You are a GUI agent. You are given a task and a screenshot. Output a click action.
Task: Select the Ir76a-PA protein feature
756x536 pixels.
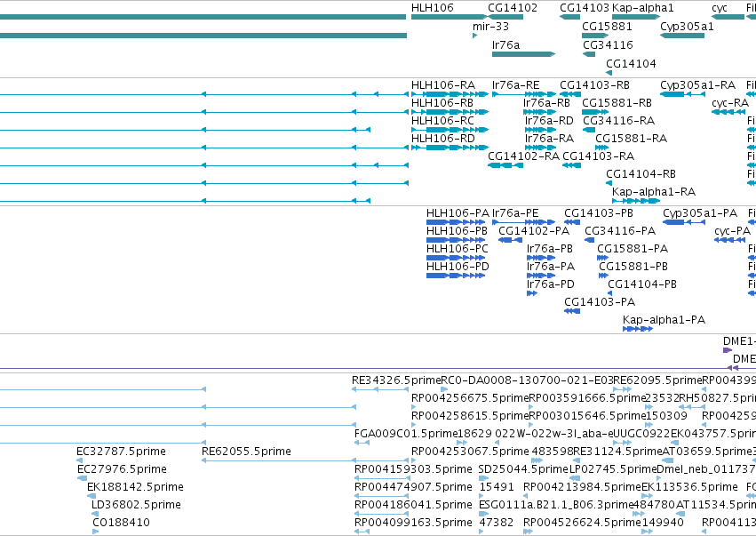[540, 276]
